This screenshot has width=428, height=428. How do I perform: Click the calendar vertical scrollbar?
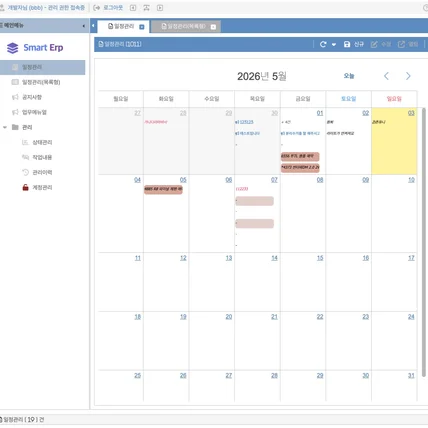pyautogui.click(x=424, y=242)
